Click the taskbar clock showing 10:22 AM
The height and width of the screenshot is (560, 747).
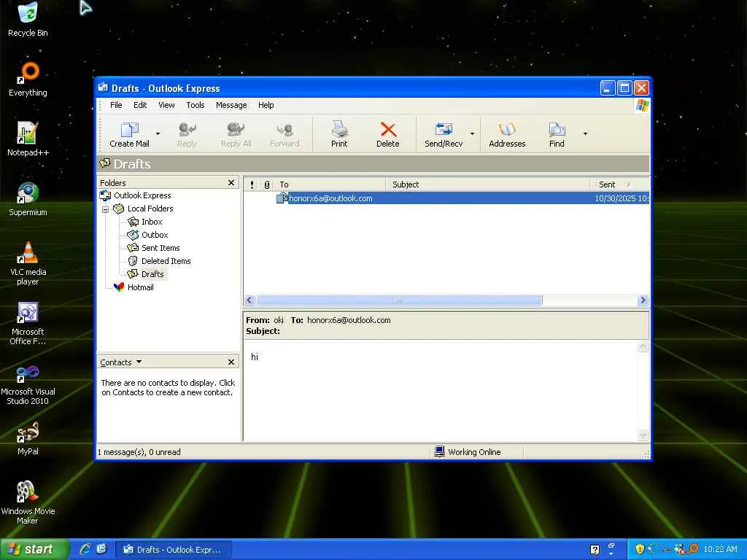[720, 549]
